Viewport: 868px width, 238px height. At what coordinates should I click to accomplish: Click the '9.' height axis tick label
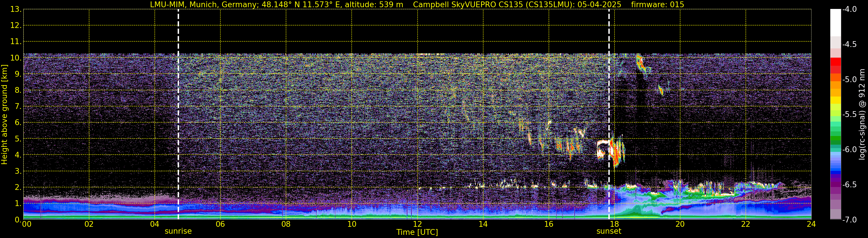point(18,74)
